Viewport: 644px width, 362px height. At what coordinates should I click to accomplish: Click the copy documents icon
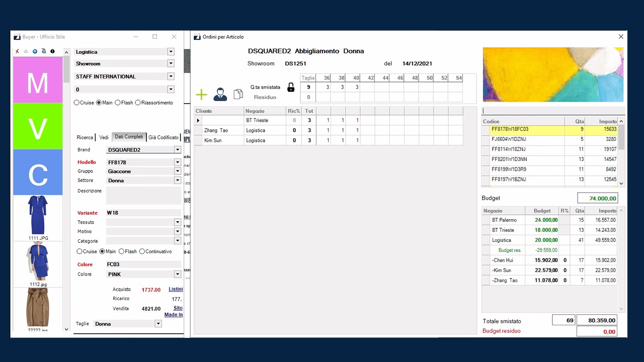pyautogui.click(x=238, y=94)
